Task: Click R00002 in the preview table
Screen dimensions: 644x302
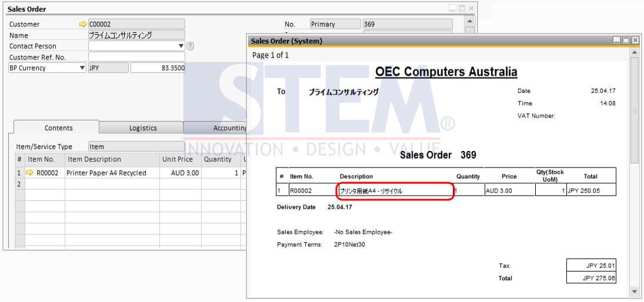Action: (301, 191)
